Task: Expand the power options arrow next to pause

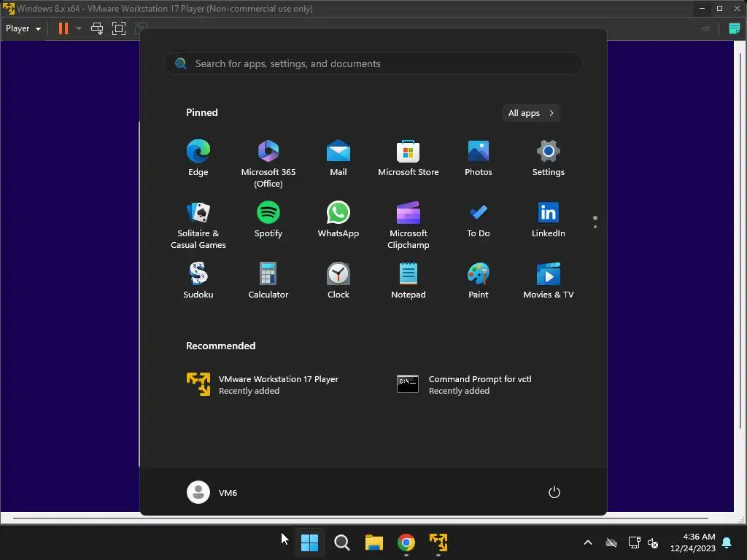Action: tap(79, 28)
